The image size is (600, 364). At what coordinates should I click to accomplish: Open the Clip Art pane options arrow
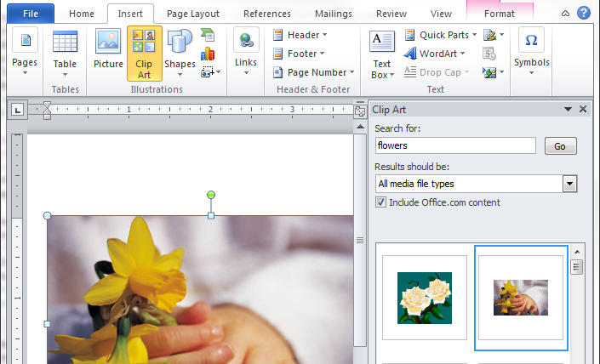point(568,110)
